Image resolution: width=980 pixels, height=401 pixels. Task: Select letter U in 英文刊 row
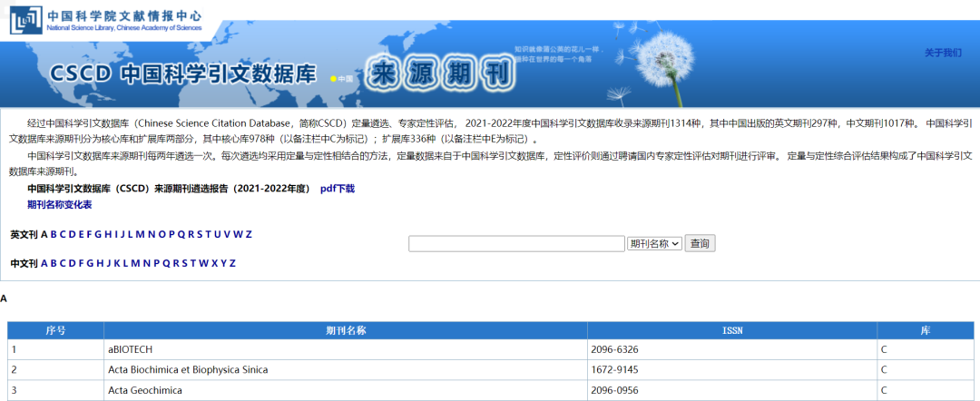tap(218, 234)
